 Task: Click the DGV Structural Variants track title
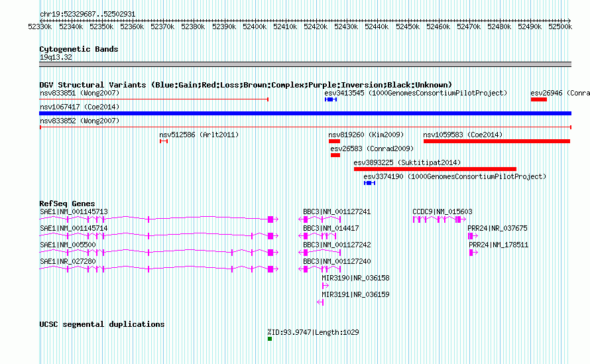(246, 85)
